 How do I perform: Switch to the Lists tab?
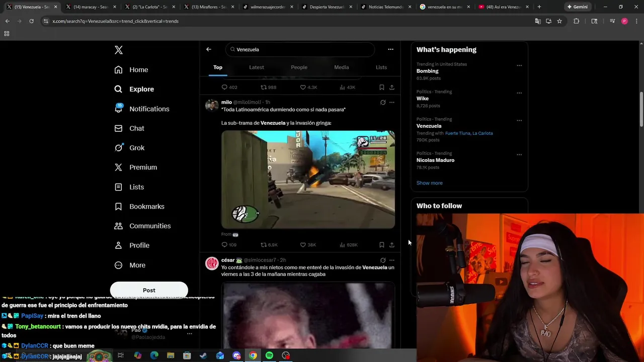point(381,67)
